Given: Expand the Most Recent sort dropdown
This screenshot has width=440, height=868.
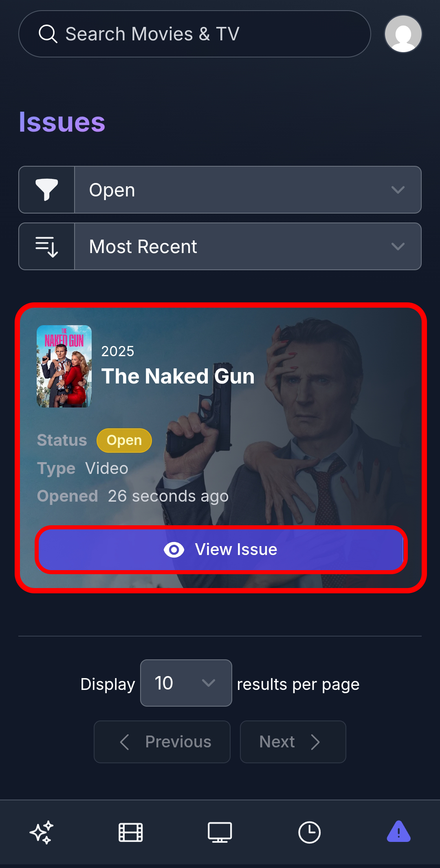Looking at the screenshot, I should [248, 247].
